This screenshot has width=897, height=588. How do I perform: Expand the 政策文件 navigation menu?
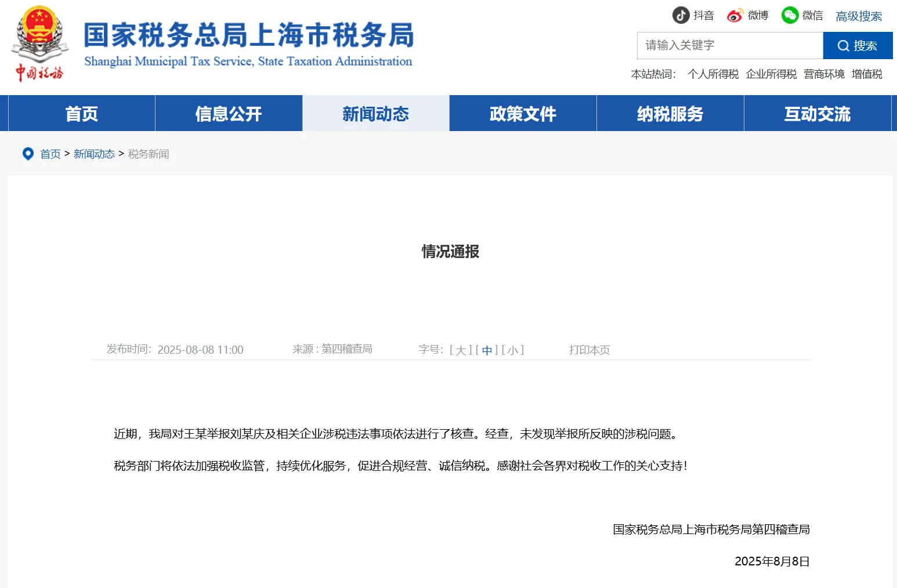523,114
